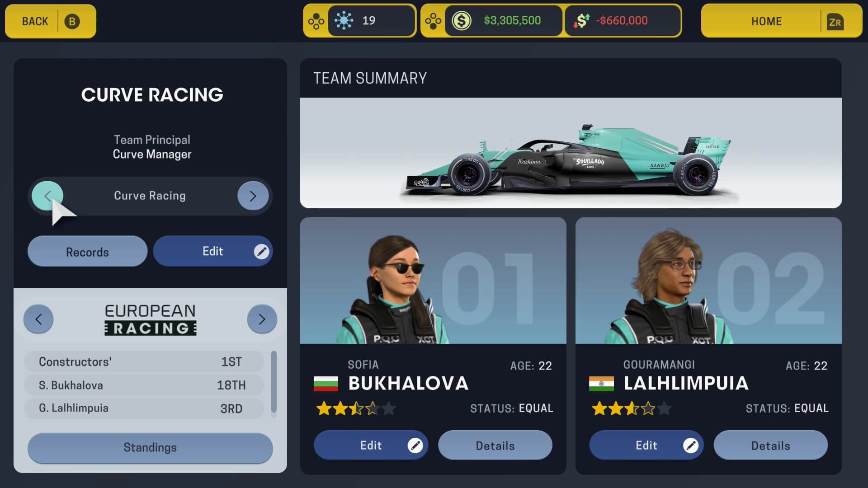The width and height of the screenshot is (868, 488).
Task: Expand team selection left arrow chevron
Action: pos(47,196)
